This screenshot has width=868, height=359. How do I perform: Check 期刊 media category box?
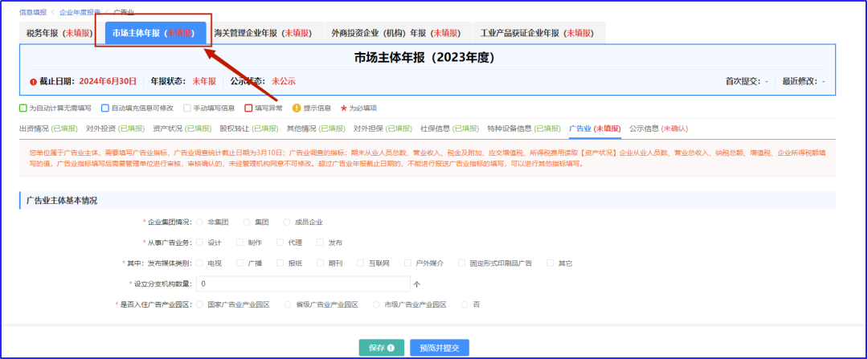pyautogui.click(x=320, y=263)
